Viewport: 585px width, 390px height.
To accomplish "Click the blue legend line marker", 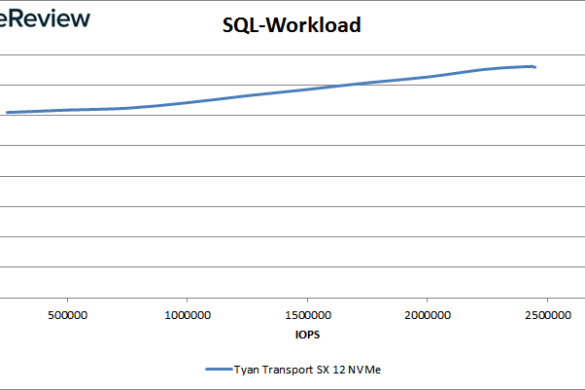I will pyautogui.click(x=219, y=369).
